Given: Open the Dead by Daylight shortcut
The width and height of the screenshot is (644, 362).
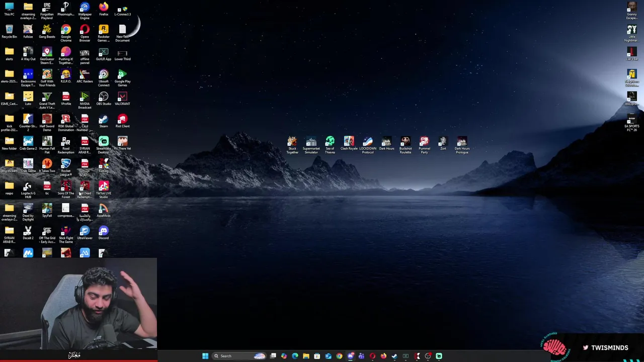Looking at the screenshot, I should (28, 212).
